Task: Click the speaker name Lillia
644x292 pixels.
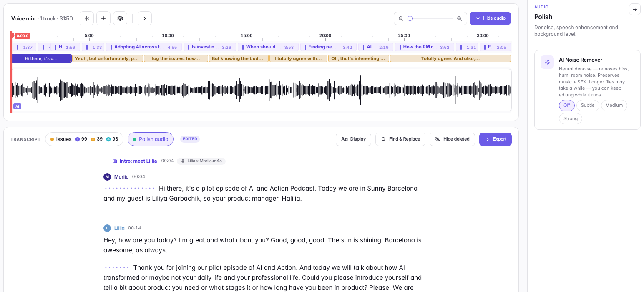Action: point(119,228)
